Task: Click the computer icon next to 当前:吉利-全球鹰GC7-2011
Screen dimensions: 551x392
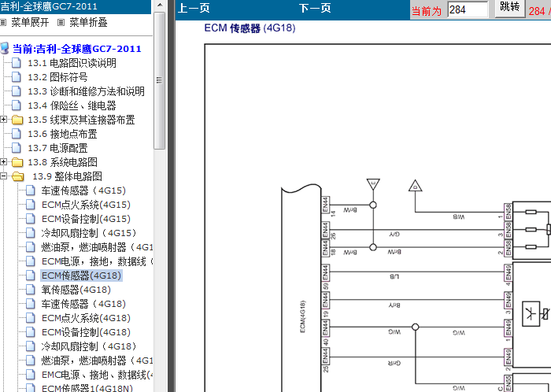Action: [5, 49]
